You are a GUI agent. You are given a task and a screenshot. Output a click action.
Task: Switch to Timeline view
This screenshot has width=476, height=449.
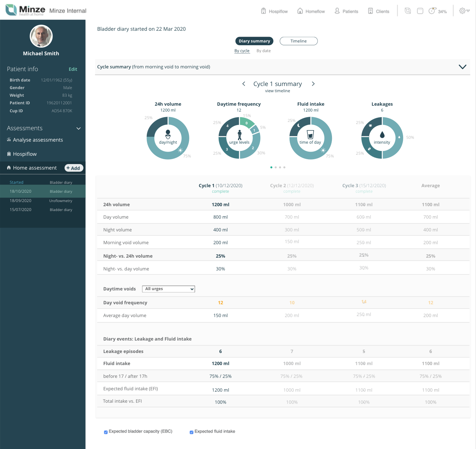(298, 41)
